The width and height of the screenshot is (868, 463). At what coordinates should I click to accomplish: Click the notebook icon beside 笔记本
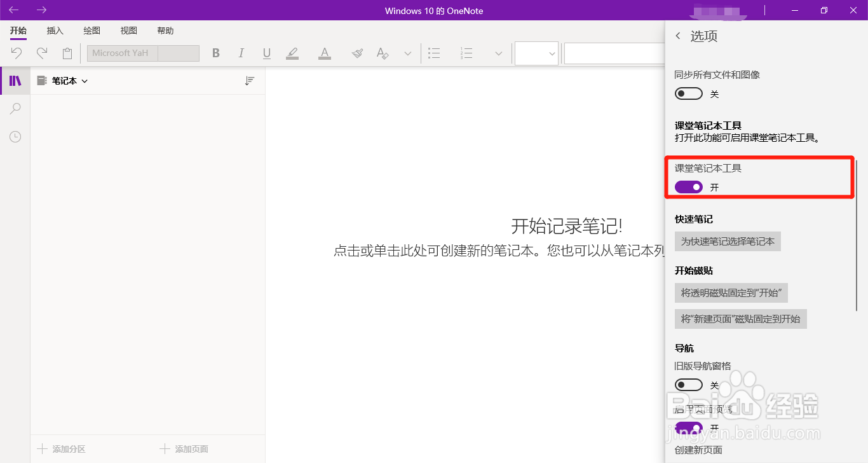(42, 81)
